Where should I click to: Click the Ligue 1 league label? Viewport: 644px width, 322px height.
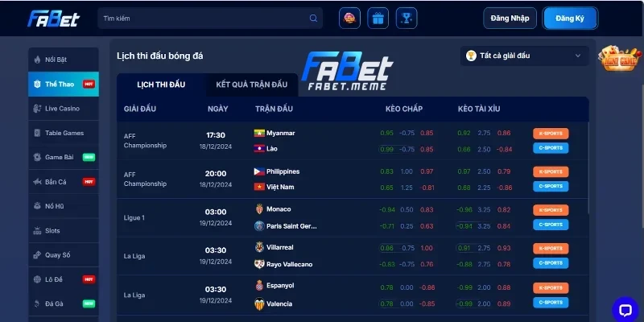134,218
